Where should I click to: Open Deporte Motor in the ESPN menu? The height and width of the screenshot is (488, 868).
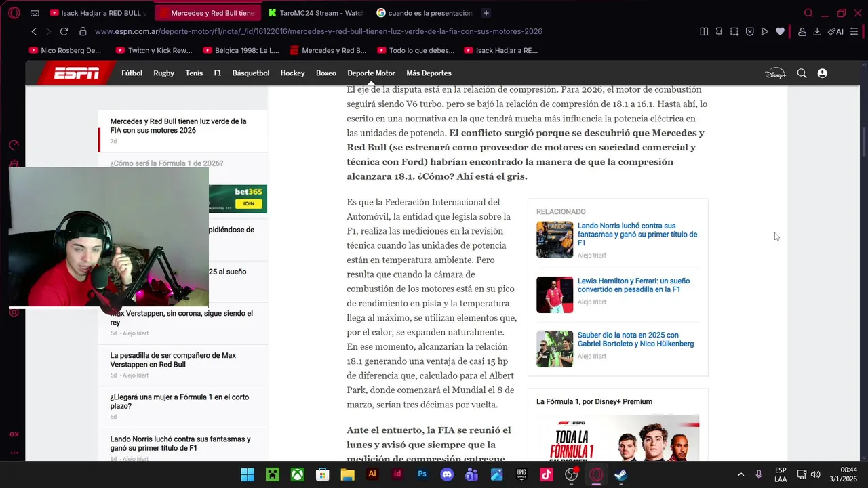point(371,73)
